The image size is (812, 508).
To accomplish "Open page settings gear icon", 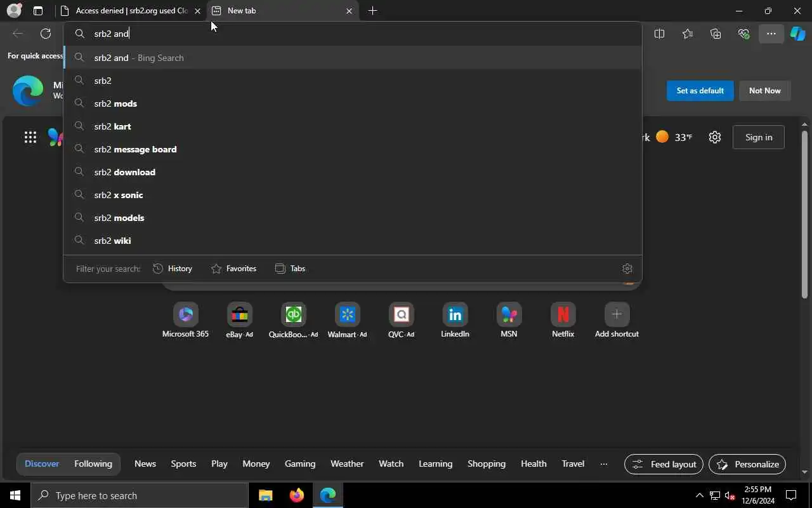I will (x=715, y=137).
